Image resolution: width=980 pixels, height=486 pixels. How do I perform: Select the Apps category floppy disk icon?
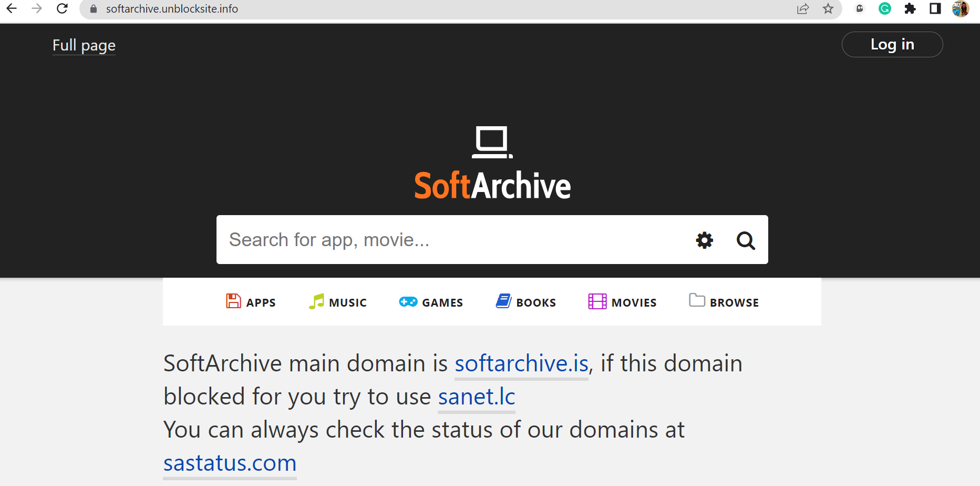point(233,300)
